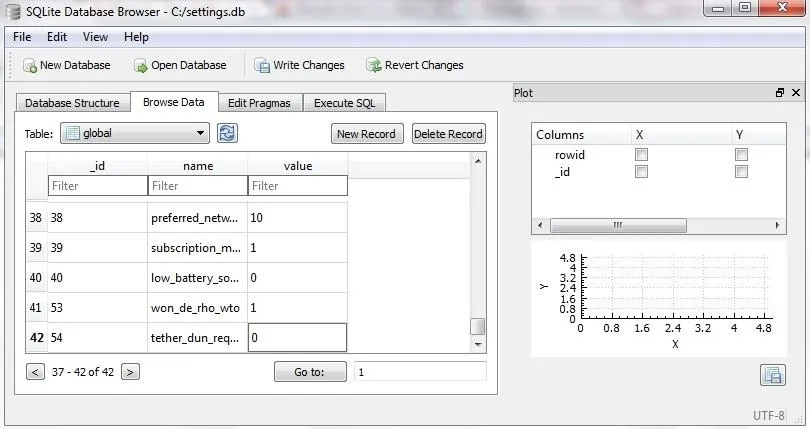Image resolution: width=810 pixels, height=429 pixels.
Task: Maximize the SQLite Database Browser window
Action: (x=745, y=8)
